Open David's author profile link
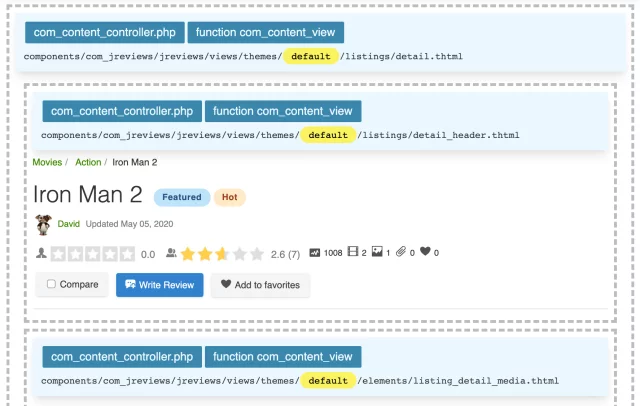 coord(68,224)
